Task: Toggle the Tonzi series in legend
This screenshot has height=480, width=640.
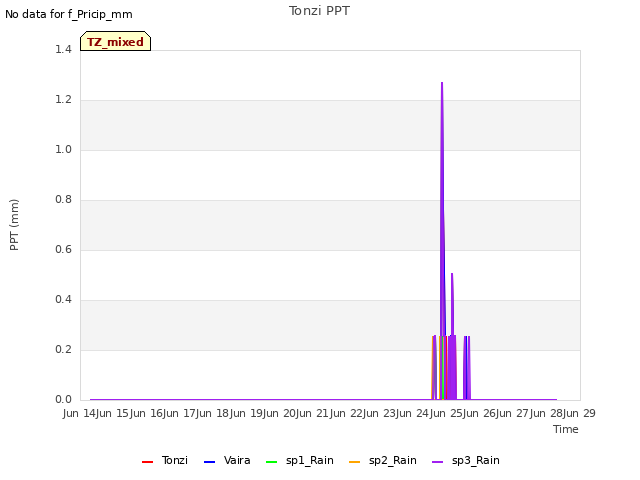Action: coord(165,460)
